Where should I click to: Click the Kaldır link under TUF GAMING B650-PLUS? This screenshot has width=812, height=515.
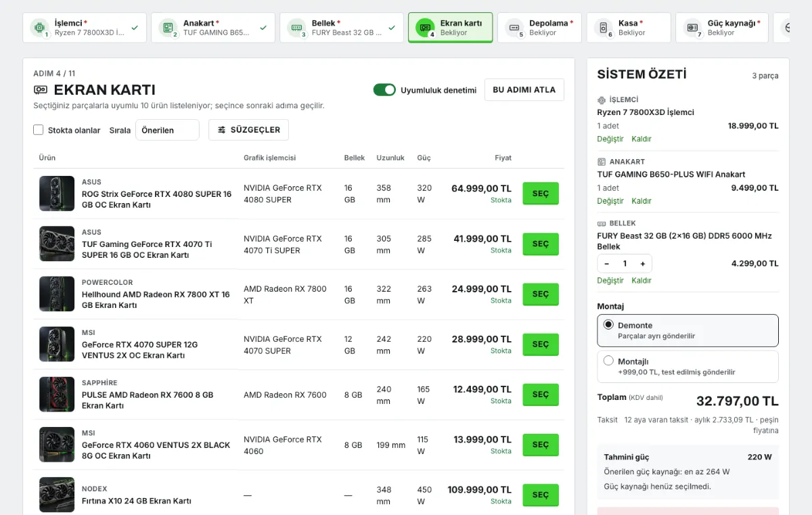[641, 201]
